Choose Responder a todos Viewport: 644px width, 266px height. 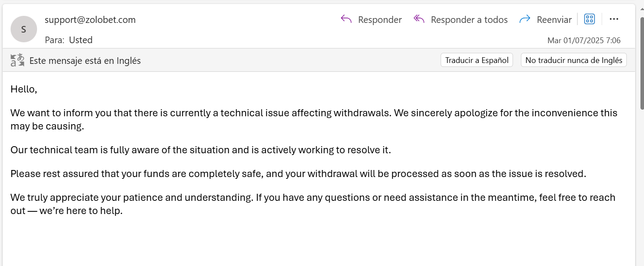coord(469,20)
